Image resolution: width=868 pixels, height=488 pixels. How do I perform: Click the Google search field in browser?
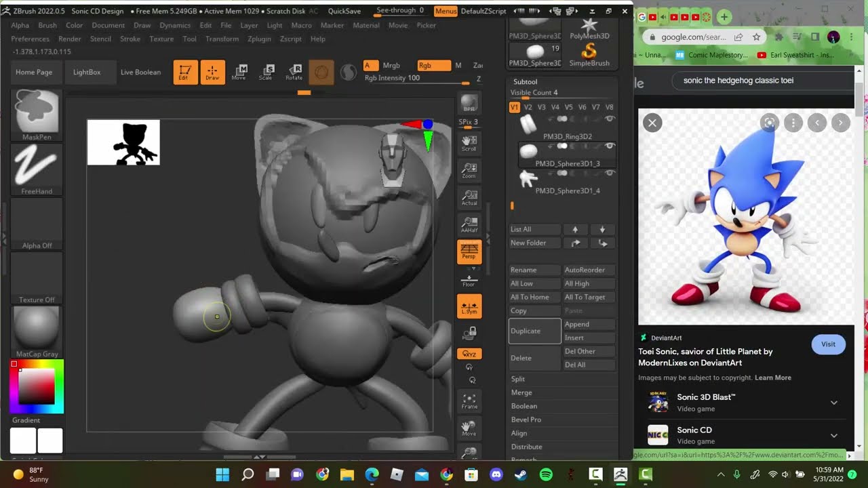[763, 81]
